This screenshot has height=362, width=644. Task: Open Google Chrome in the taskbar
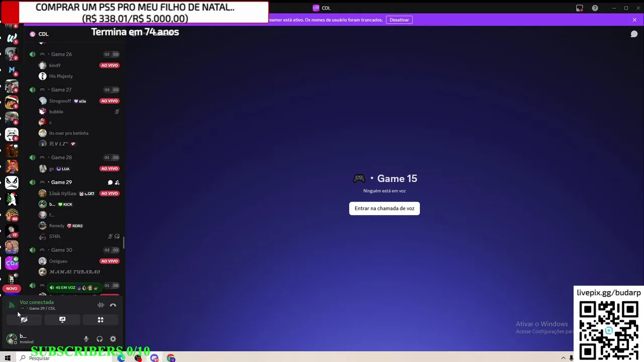pos(171,358)
